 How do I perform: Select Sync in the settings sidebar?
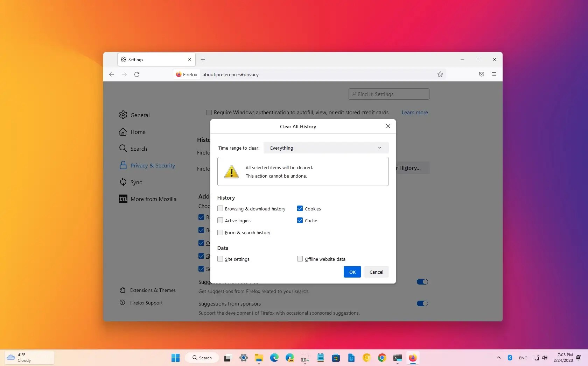136,182
